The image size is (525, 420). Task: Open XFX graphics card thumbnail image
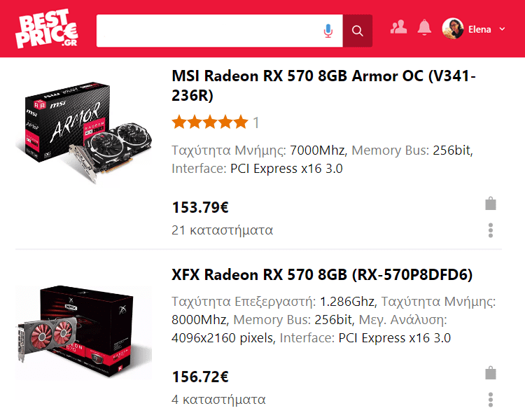point(84,332)
